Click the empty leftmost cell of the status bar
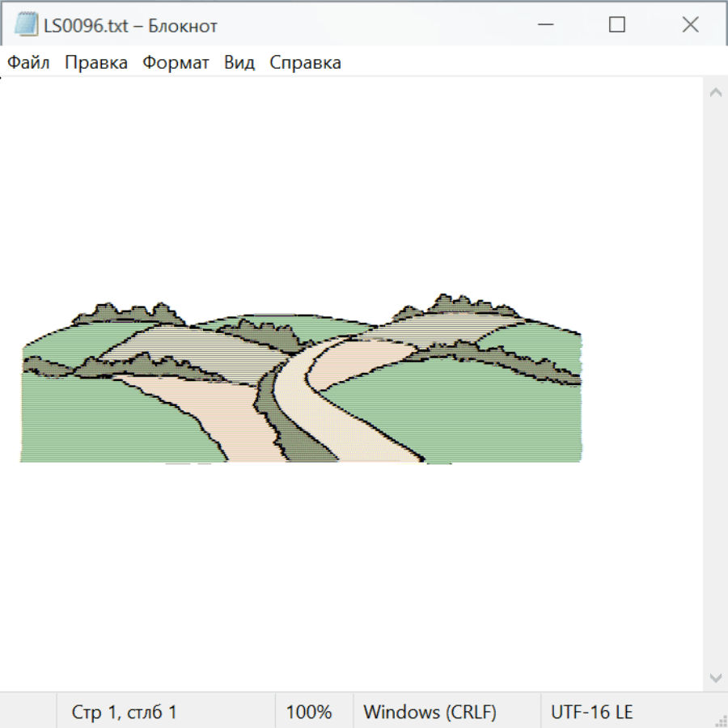Image resolution: width=728 pixels, height=728 pixels. coord(28,713)
